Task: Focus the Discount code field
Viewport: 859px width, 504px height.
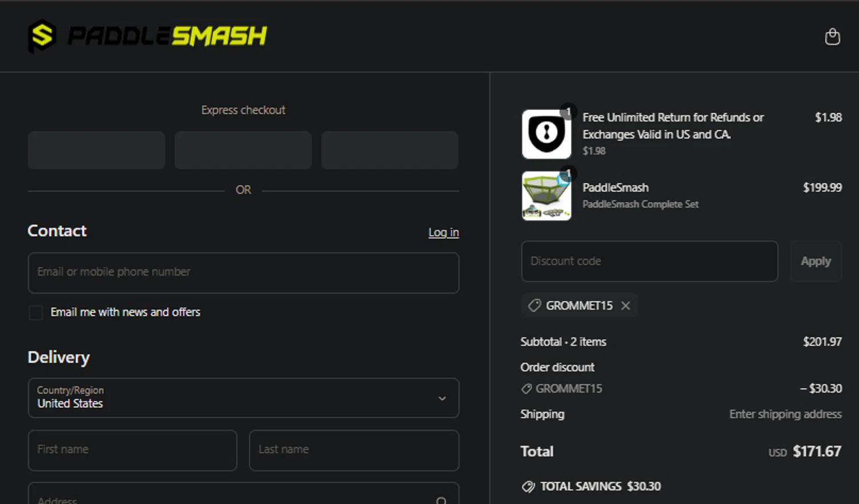Action: tap(649, 261)
